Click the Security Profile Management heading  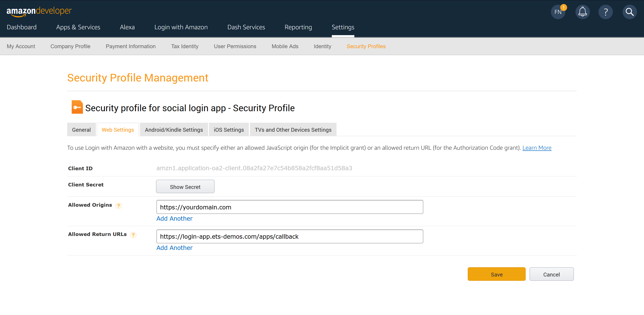[x=138, y=78]
